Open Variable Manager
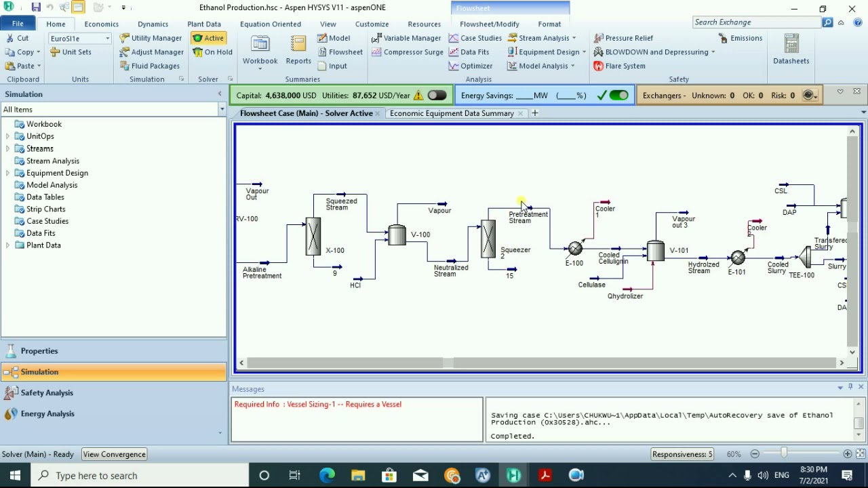The image size is (868, 488). [406, 38]
